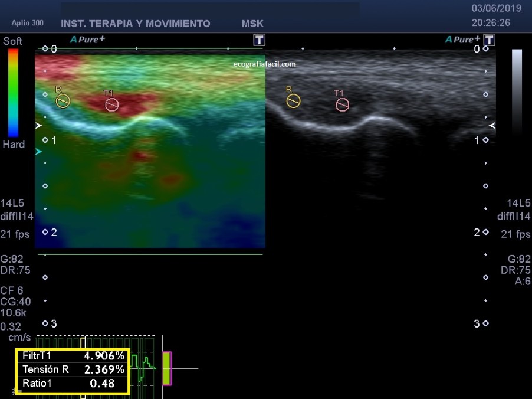Click the grayscale map bar on the right
Viewport: 532px width, 399px height.
(517, 91)
